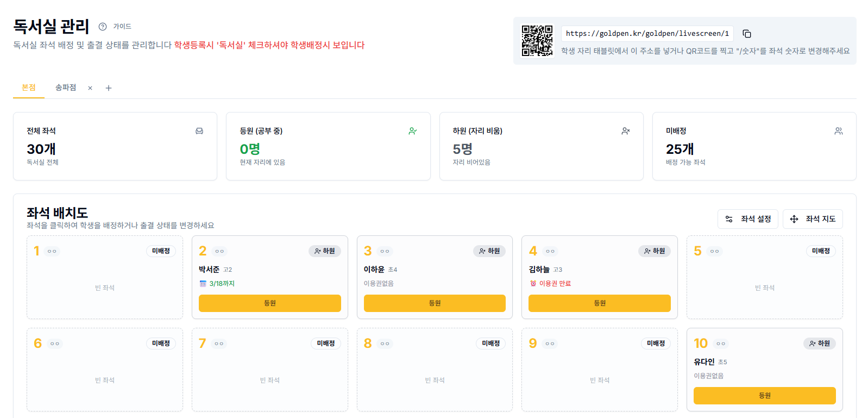The image size is (868, 418).
Task: Select student name 김하늘
Action: tap(539, 270)
